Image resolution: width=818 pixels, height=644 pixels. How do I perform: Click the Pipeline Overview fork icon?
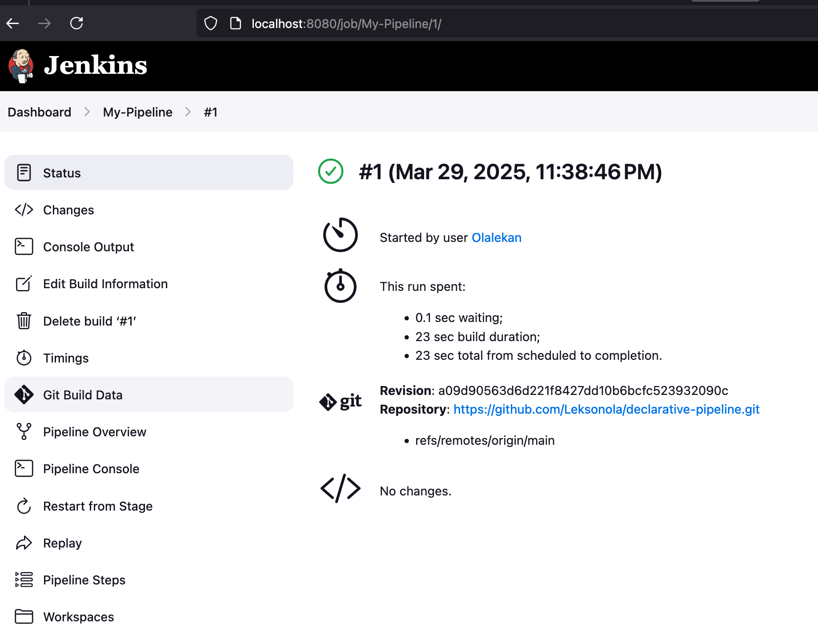point(24,431)
